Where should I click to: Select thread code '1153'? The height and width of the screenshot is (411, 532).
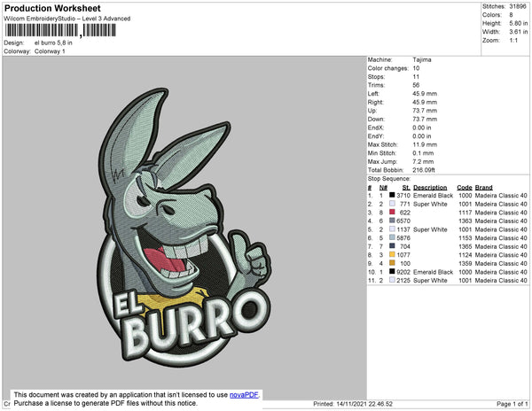pyautogui.click(x=465, y=238)
